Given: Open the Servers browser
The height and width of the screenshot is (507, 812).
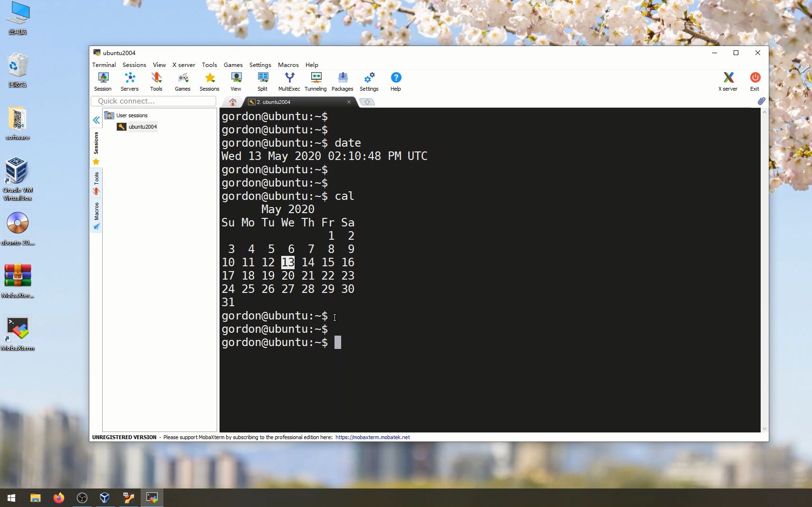Looking at the screenshot, I should pyautogui.click(x=129, y=81).
